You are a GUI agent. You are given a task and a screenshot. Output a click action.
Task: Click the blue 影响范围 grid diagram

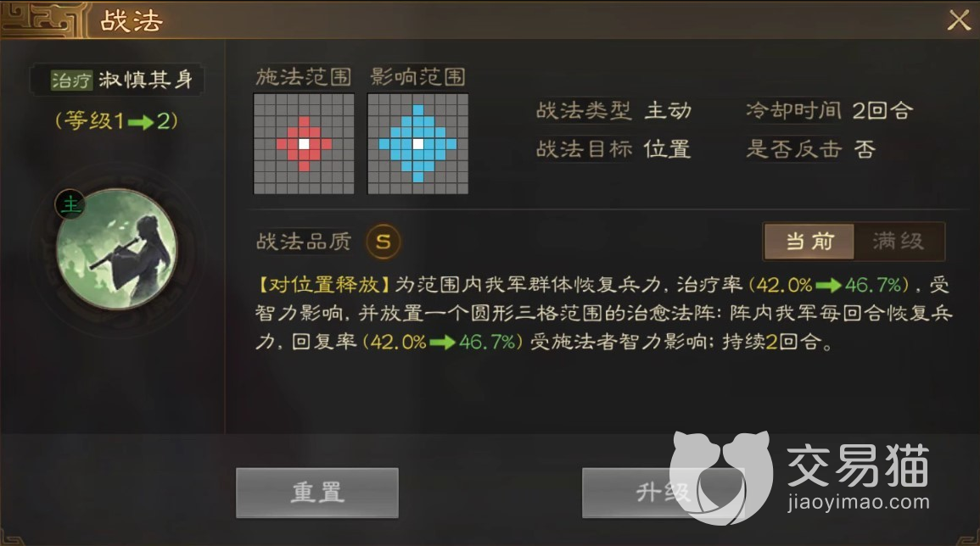click(417, 143)
